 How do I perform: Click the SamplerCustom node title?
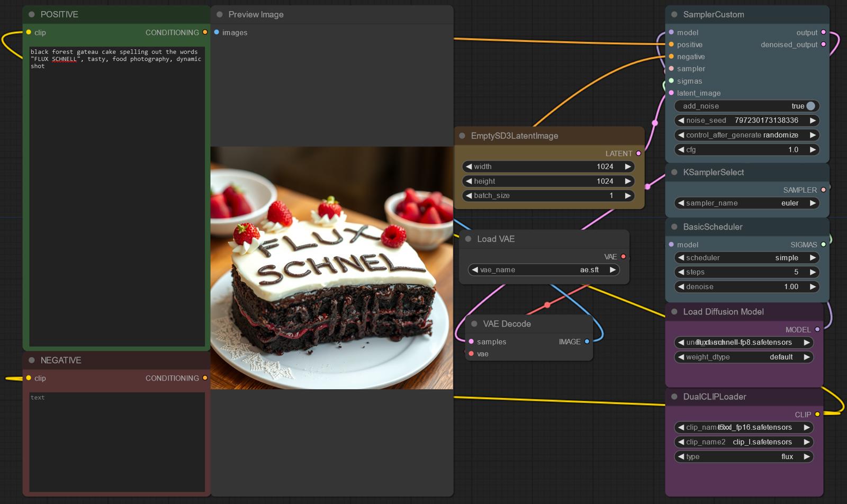[713, 14]
